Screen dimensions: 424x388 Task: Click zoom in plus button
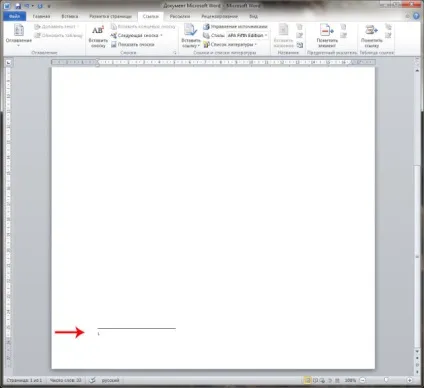(x=409, y=380)
